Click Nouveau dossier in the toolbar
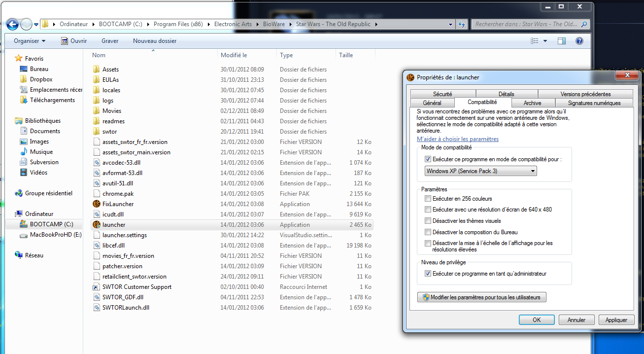644x354 pixels. (x=155, y=41)
